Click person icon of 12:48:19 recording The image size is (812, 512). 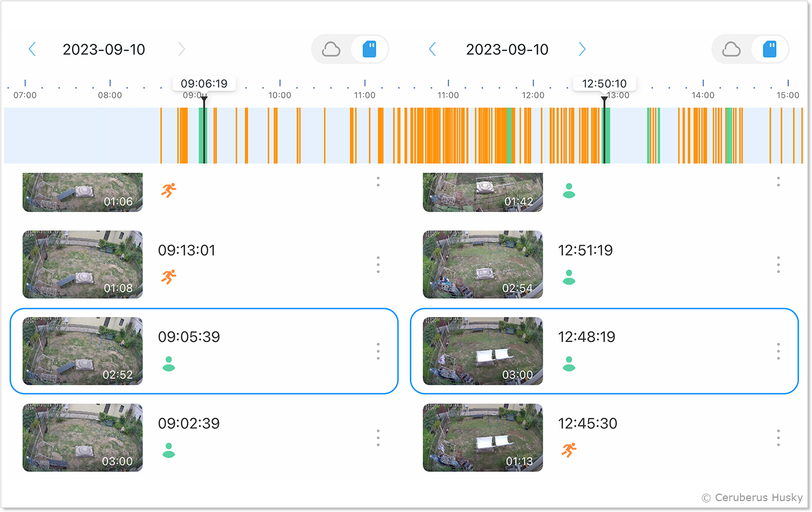point(569,364)
